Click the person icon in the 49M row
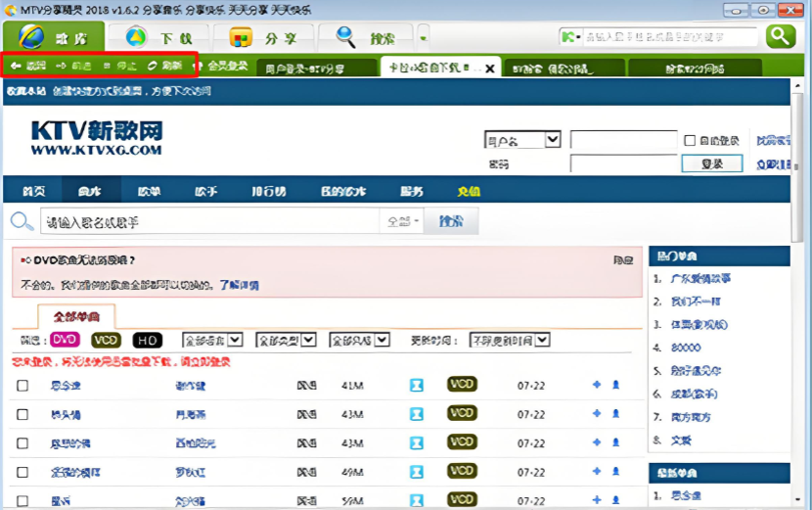The width and height of the screenshot is (812, 510). click(x=615, y=471)
